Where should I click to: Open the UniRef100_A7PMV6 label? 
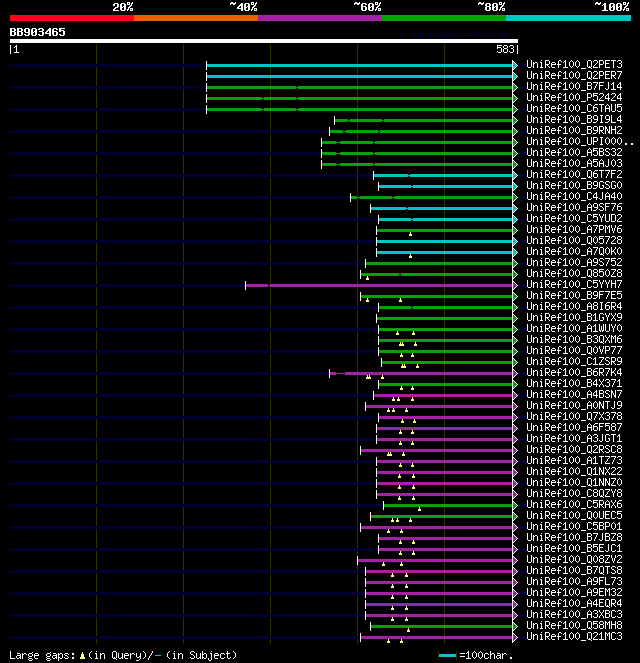[574, 229]
